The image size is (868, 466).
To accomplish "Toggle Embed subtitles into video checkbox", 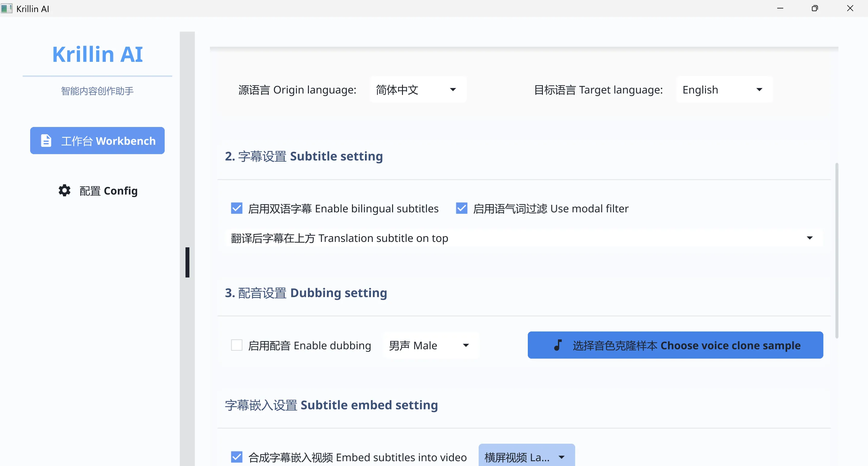I will [x=236, y=457].
